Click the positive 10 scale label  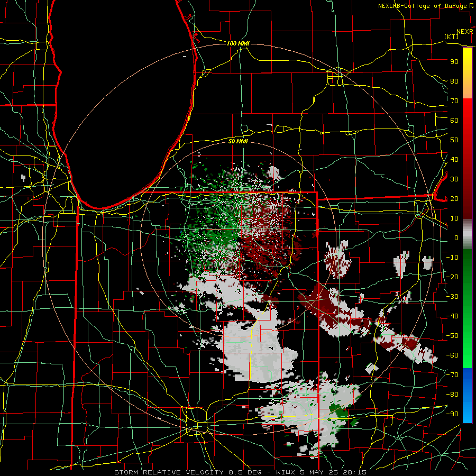tap(454, 218)
